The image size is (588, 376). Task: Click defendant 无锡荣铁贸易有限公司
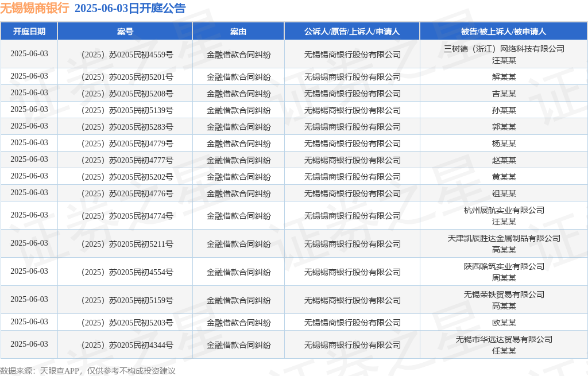pyautogui.click(x=504, y=294)
